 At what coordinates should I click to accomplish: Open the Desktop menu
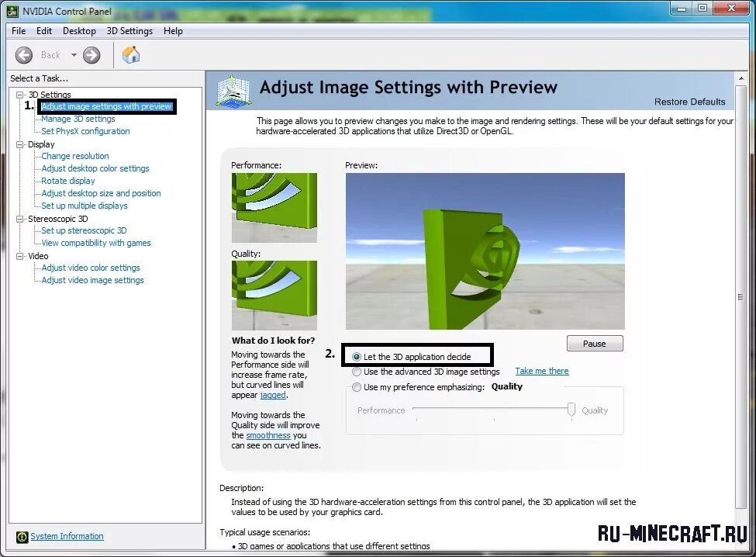tap(79, 31)
